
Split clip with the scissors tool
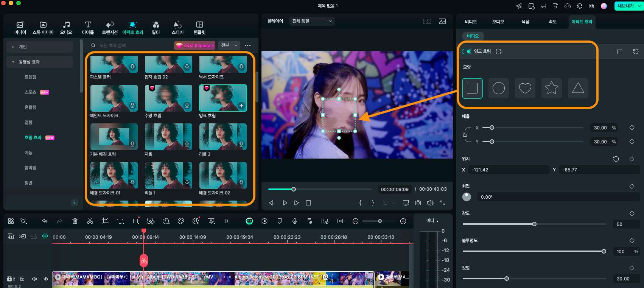pyautogui.click(x=90, y=221)
